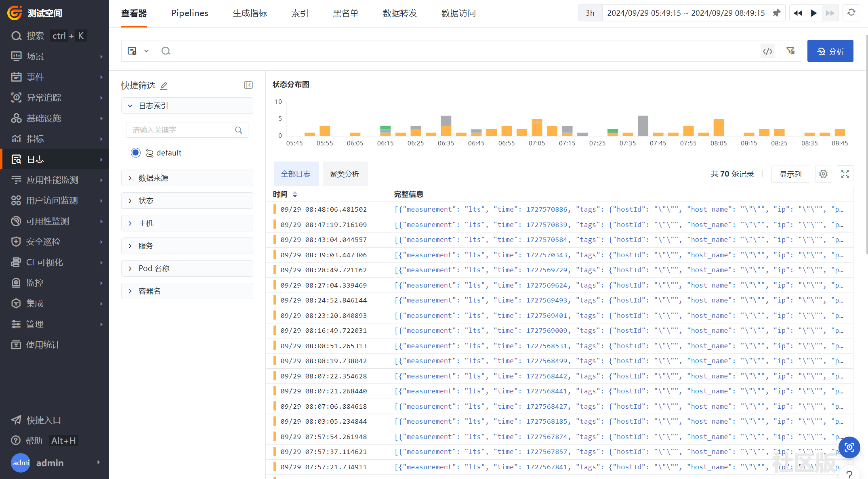Click the tall gray bar near 07:35
This screenshot has width=868, height=479.
(x=643, y=126)
